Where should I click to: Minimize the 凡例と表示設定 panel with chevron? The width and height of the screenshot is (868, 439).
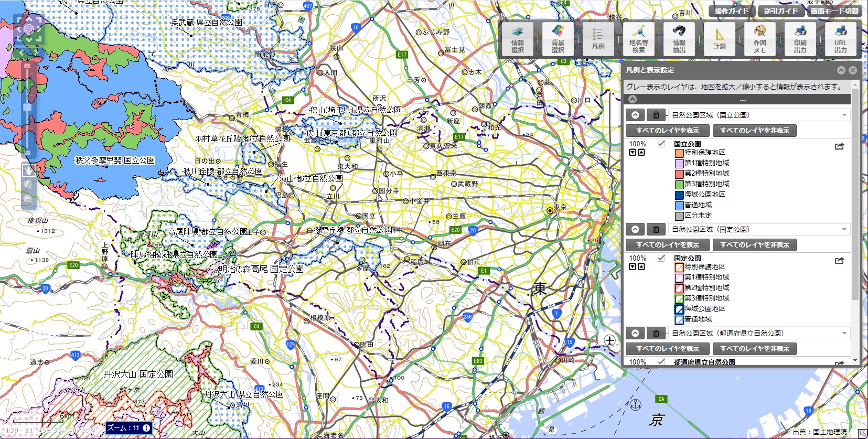tap(841, 70)
